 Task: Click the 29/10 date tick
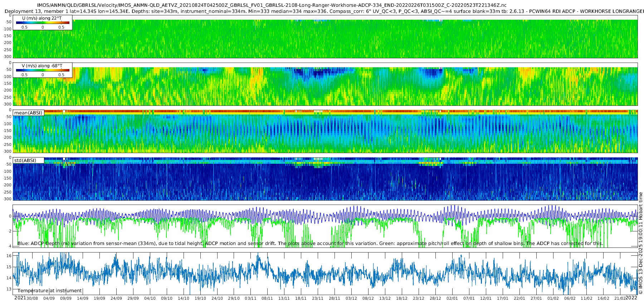pos(234,298)
